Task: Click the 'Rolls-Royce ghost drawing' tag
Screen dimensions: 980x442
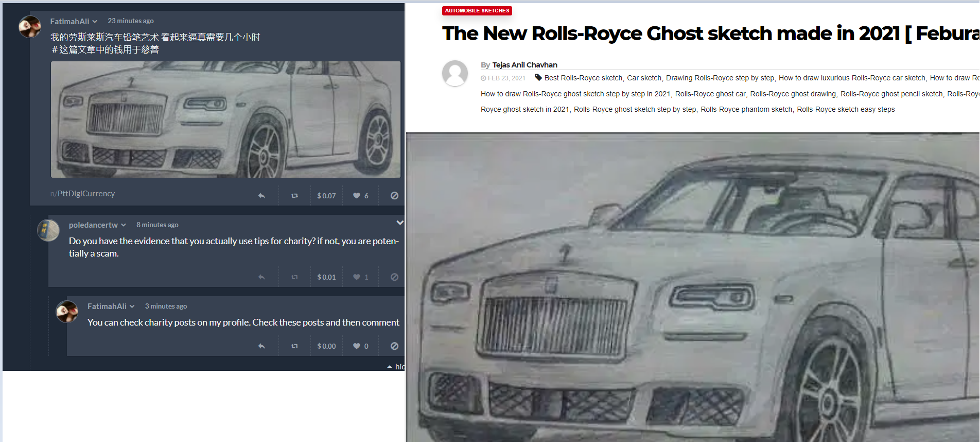Action: (x=793, y=94)
